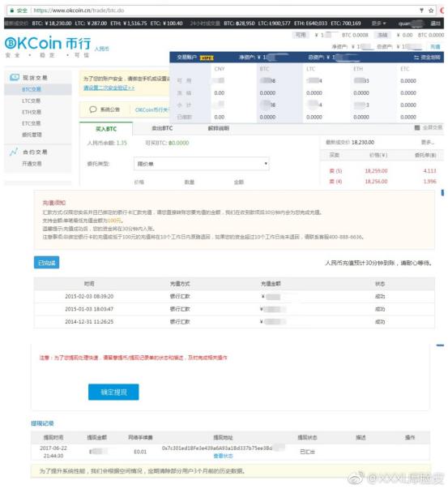Select ETH trading in sidebar

[x=32, y=112]
